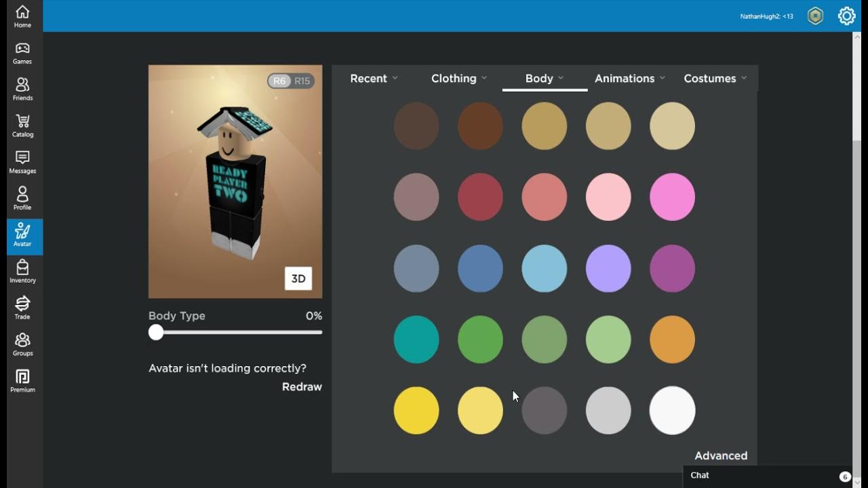This screenshot has width=868, height=488.
Task: Open the settings gear icon
Action: coord(846,16)
